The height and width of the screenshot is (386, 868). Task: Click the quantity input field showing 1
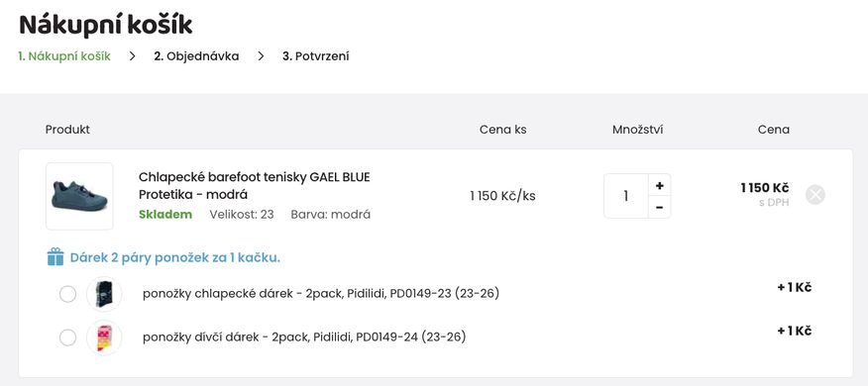tap(626, 196)
